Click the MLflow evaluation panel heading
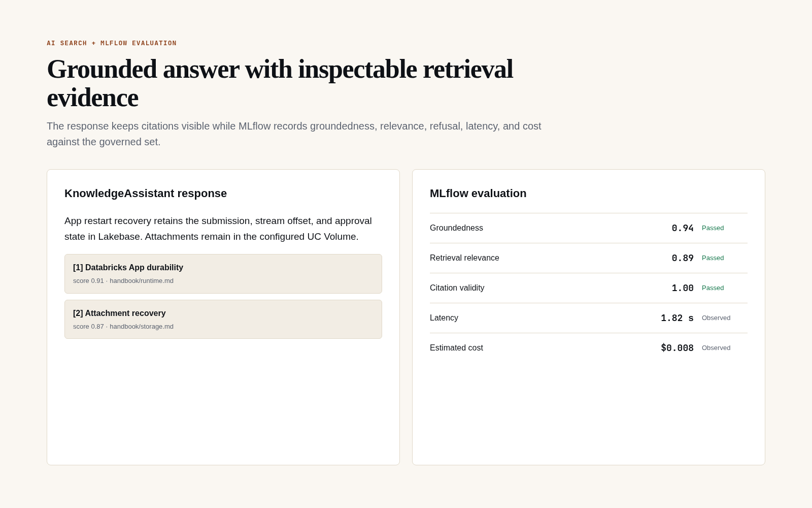The width and height of the screenshot is (812, 508). point(478,194)
